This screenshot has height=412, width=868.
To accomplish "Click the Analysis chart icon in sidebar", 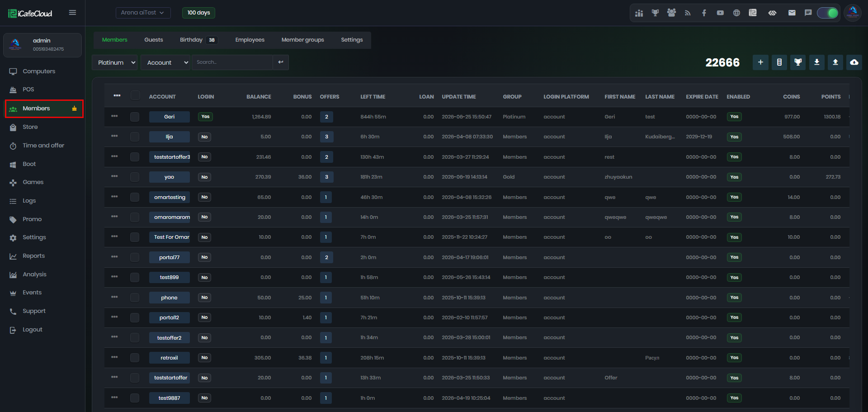I will (x=13, y=275).
